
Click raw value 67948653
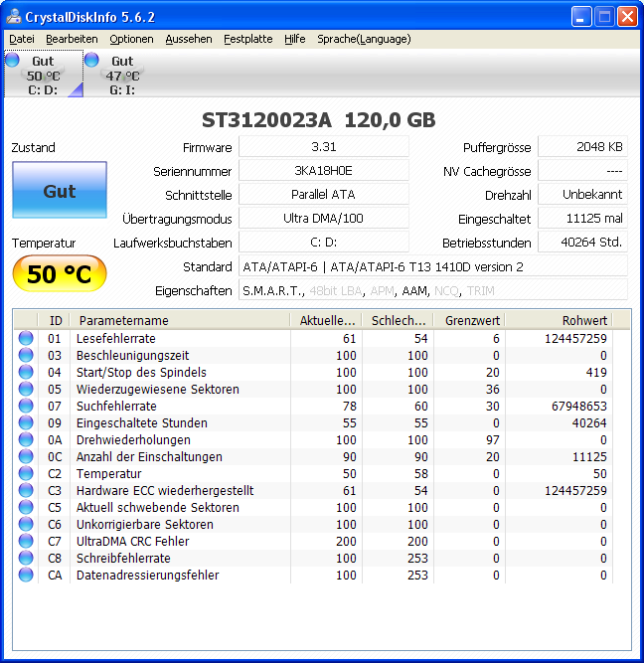point(578,406)
